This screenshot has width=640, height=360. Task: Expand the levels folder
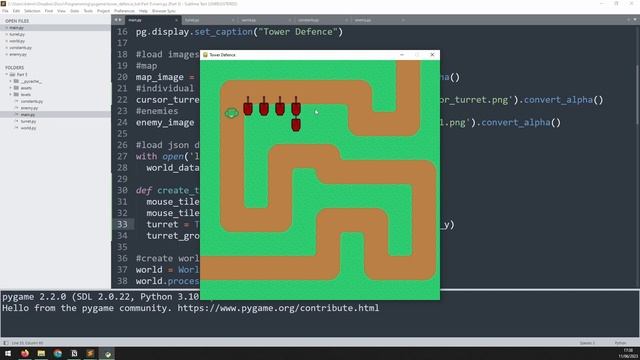click(x=11, y=94)
